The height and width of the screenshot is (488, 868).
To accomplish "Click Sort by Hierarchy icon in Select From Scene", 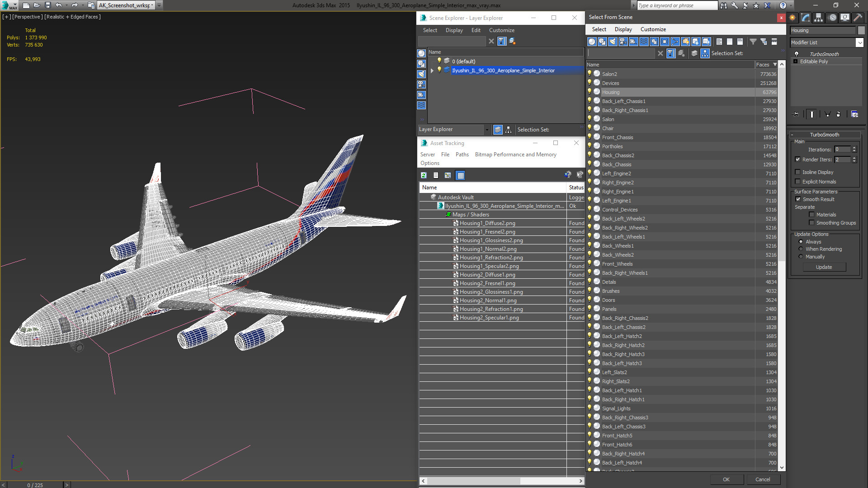I will coord(705,53).
